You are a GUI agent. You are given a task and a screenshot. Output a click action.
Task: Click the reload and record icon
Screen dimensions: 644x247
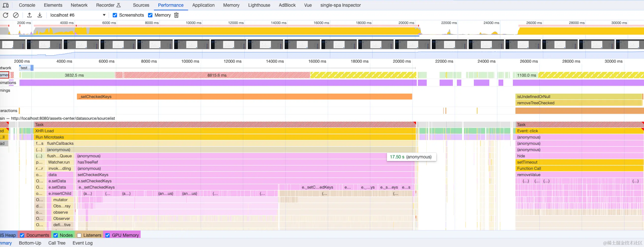point(5,15)
